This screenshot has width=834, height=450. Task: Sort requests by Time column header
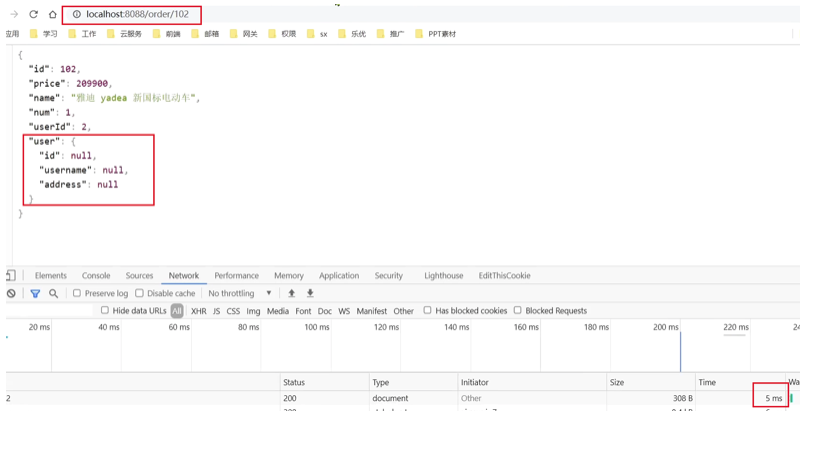click(740, 382)
